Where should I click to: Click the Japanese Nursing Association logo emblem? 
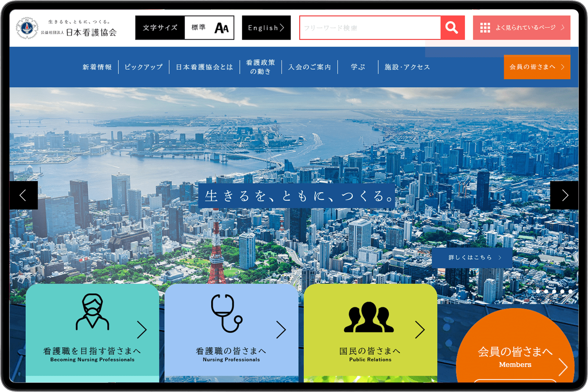(x=27, y=28)
